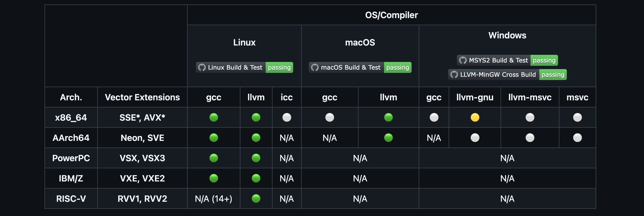
Task: Click the OS/Compiler table header
Action: (392, 15)
